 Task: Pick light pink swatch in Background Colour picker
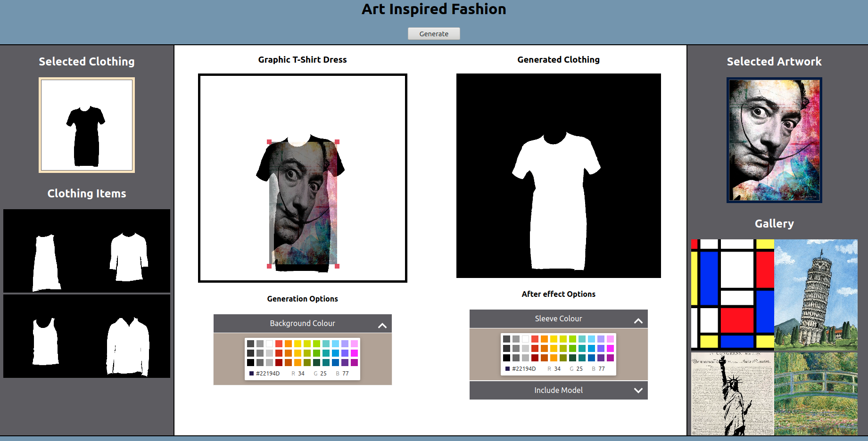click(354, 343)
